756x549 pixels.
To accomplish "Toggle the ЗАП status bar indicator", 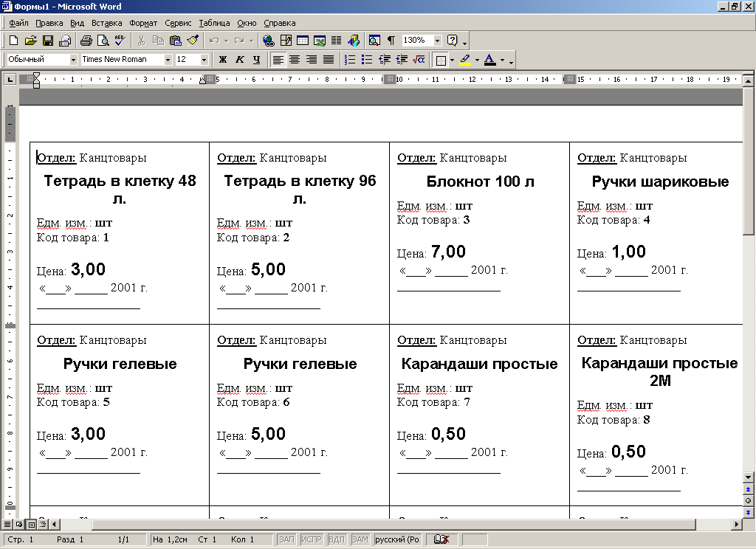I will [x=286, y=539].
